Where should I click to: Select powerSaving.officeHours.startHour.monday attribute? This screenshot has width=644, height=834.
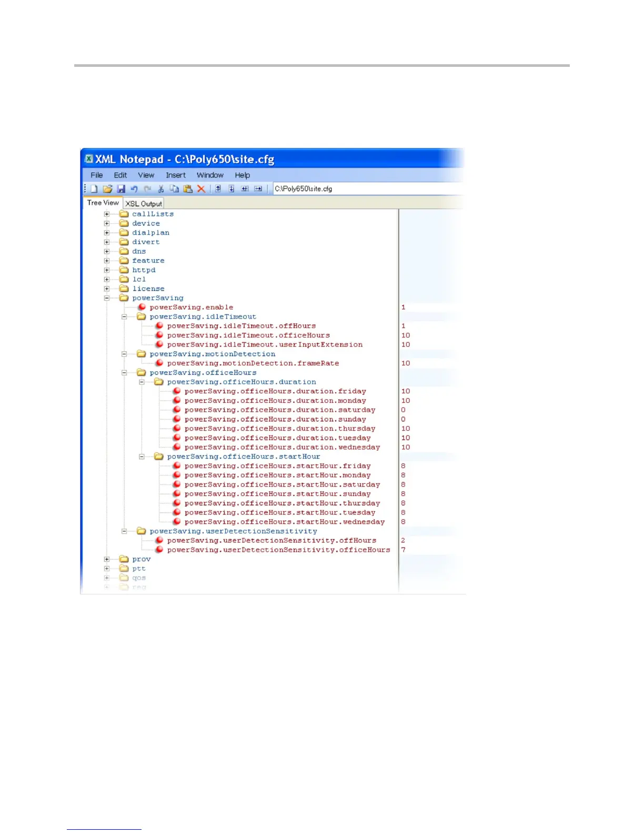[x=277, y=475]
